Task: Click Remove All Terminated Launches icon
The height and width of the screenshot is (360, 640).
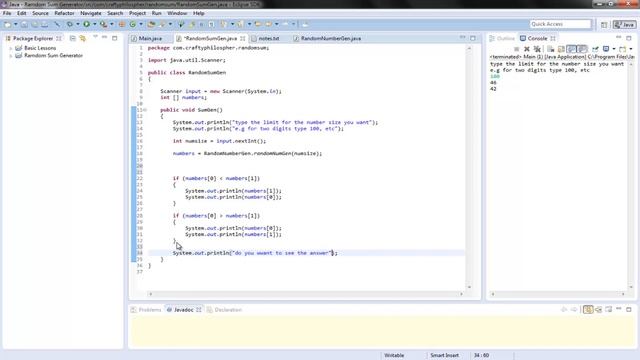Action: click(537, 49)
